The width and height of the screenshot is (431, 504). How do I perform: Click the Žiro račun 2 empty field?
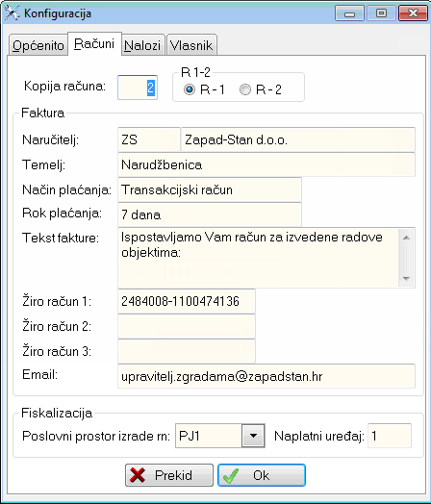coord(187,326)
